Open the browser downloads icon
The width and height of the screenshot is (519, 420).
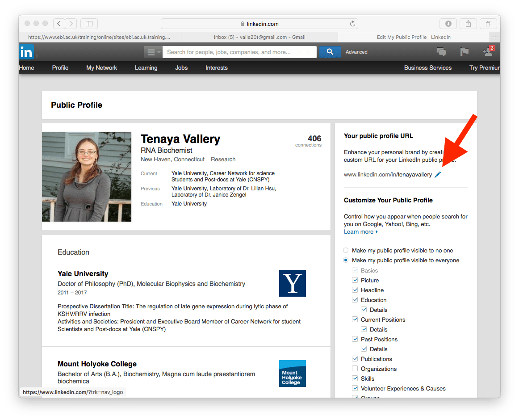[448, 23]
